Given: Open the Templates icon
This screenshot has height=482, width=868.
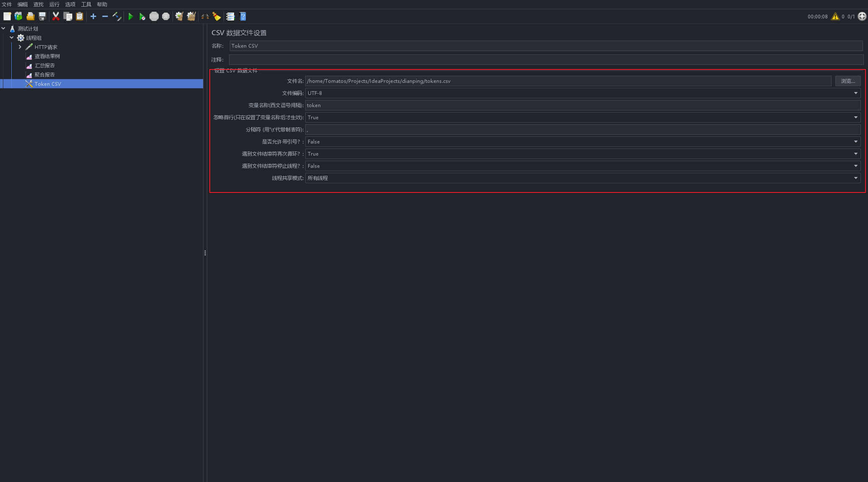Looking at the screenshot, I should (x=18, y=16).
